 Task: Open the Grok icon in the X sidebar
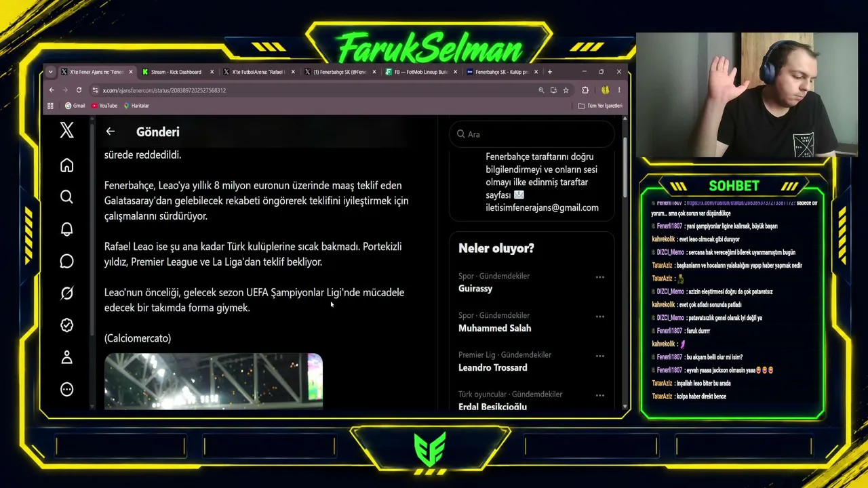tap(66, 293)
